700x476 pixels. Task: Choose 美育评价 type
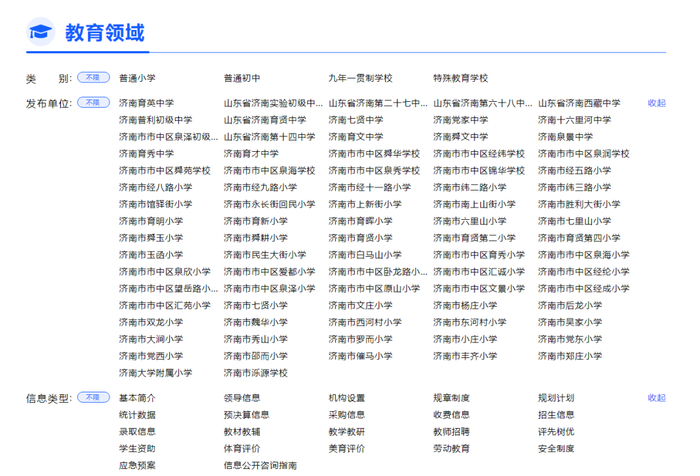[x=347, y=448]
